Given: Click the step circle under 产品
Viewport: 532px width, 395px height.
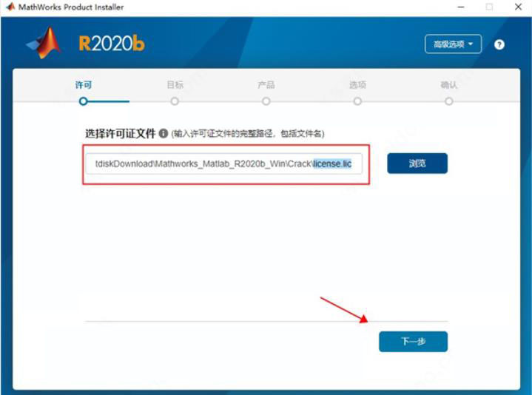Looking at the screenshot, I should pyautogui.click(x=266, y=101).
